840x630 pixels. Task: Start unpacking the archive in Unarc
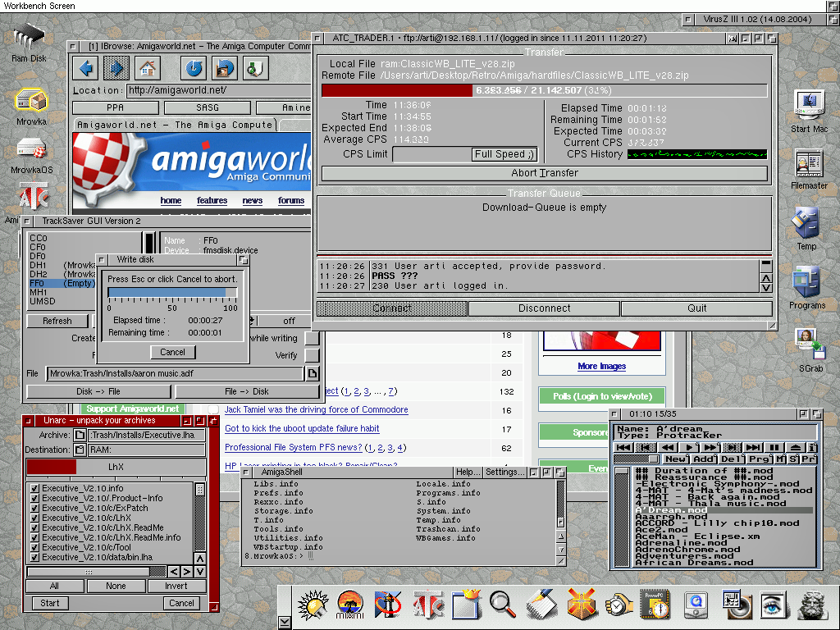point(50,603)
